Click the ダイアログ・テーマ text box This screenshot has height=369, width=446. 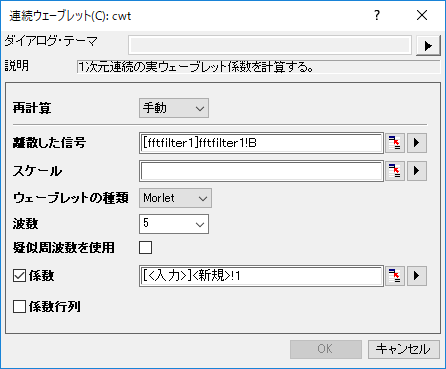(270, 45)
